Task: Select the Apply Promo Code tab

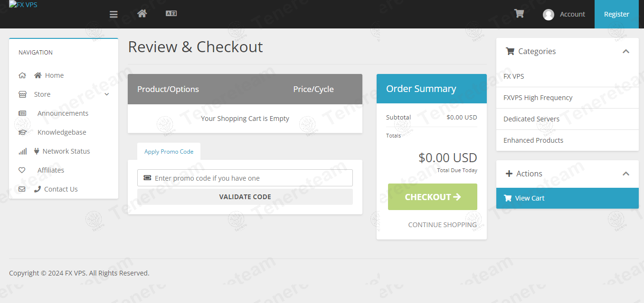Action: click(169, 152)
